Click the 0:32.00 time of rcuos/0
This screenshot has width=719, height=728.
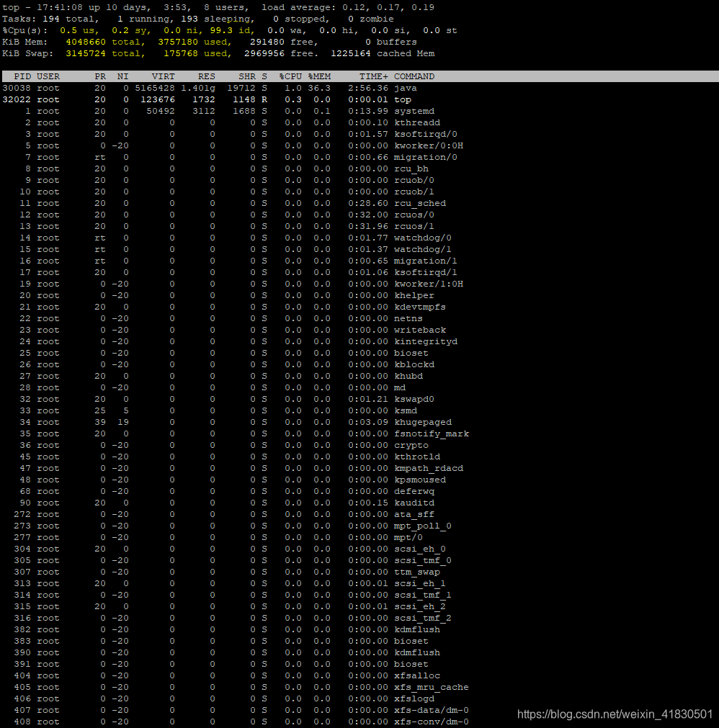(368, 215)
